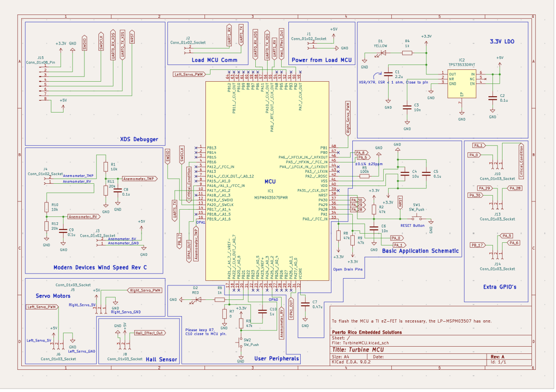Click the 'Power from Load MCU' section title

[322, 60]
